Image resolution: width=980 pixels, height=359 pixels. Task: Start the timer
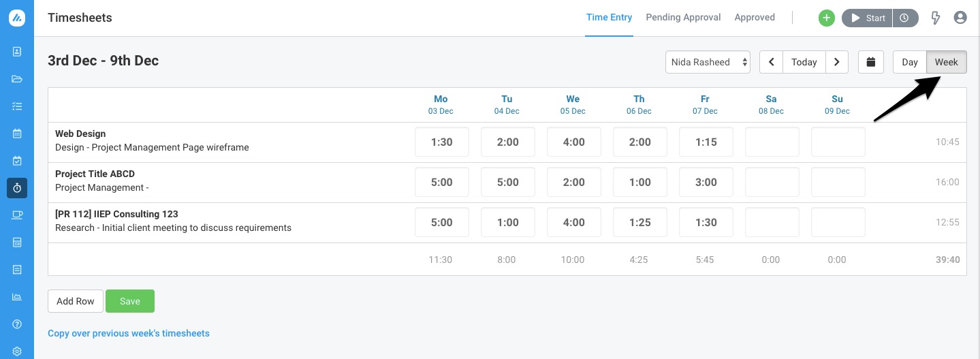pos(867,18)
